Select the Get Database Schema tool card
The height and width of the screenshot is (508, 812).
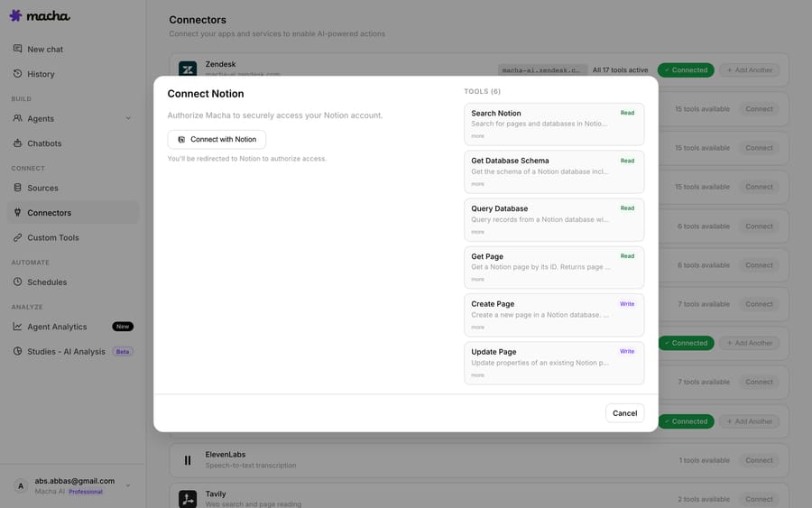coord(554,172)
